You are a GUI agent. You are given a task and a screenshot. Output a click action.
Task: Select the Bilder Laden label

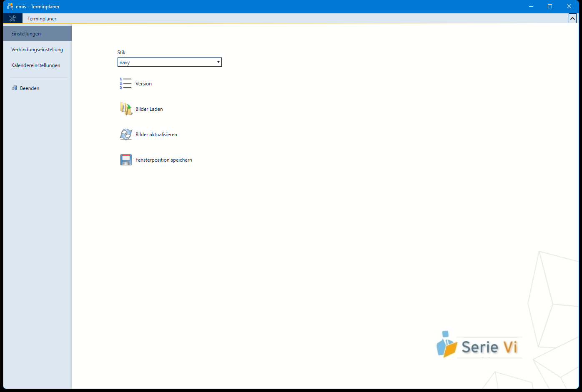click(x=149, y=109)
